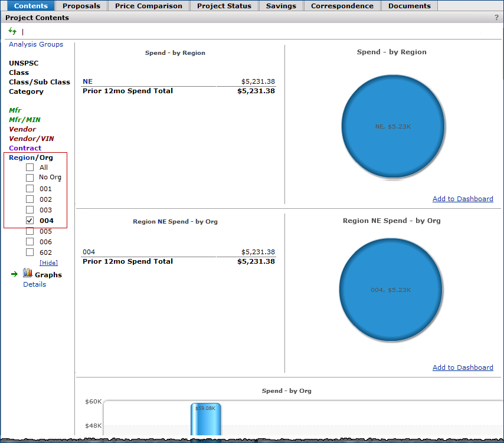Click the green arrow beside Graphs
The height and width of the screenshot is (443, 504).
pos(15,274)
